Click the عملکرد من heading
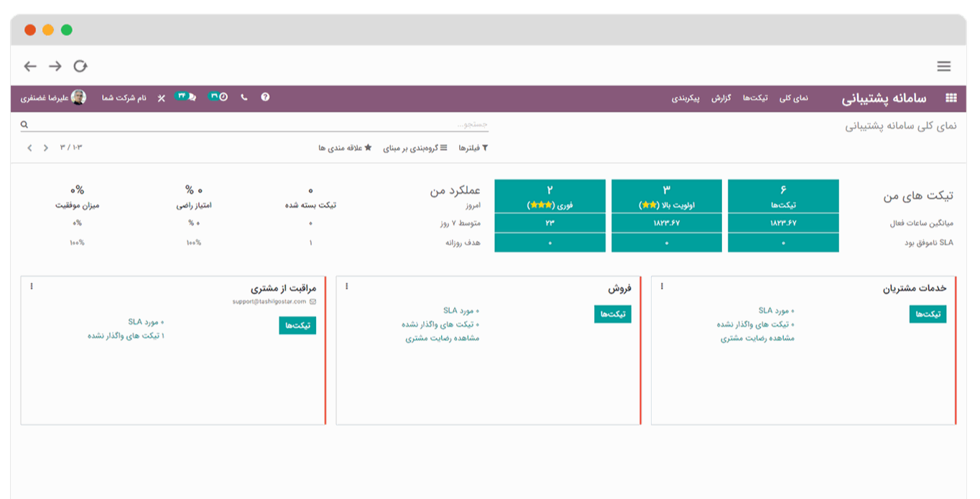Screen dimensions: 980x499 point(456,190)
